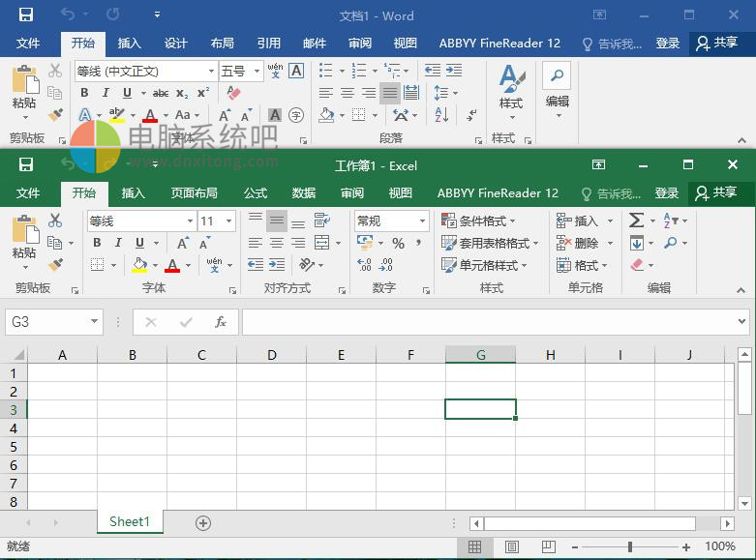Open Word 插入 tab
Image resolution: width=756 pixels, height=560 pixels.
click(x=129, y=44)
